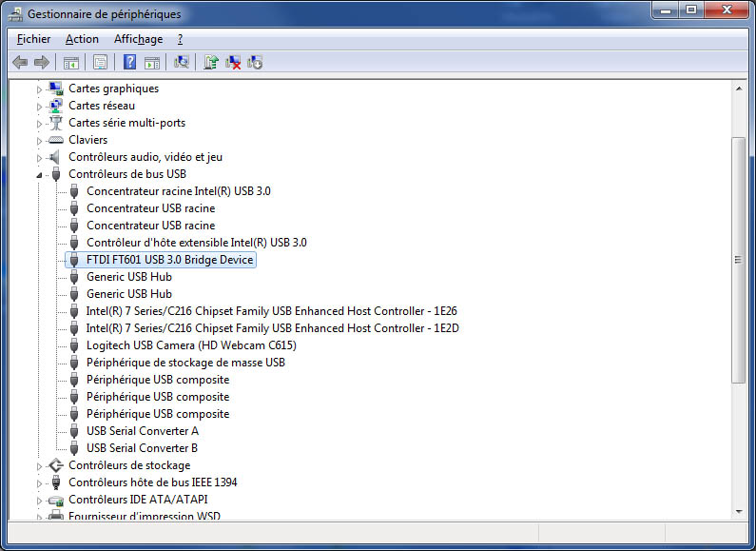Click the IDE ATA/ATAPI controllers icon
Screen dimensions: 756x551
[x=56, y=500]
